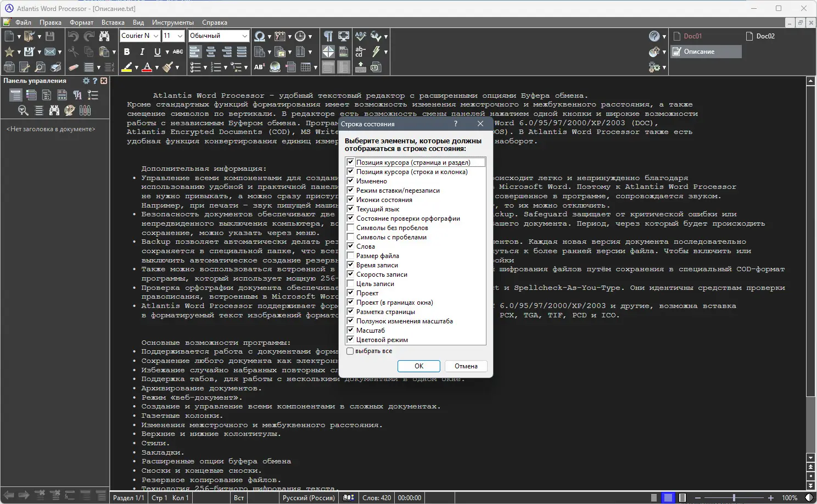Click the New document icon
Screen dimensions: 817x504
(9, 36)
